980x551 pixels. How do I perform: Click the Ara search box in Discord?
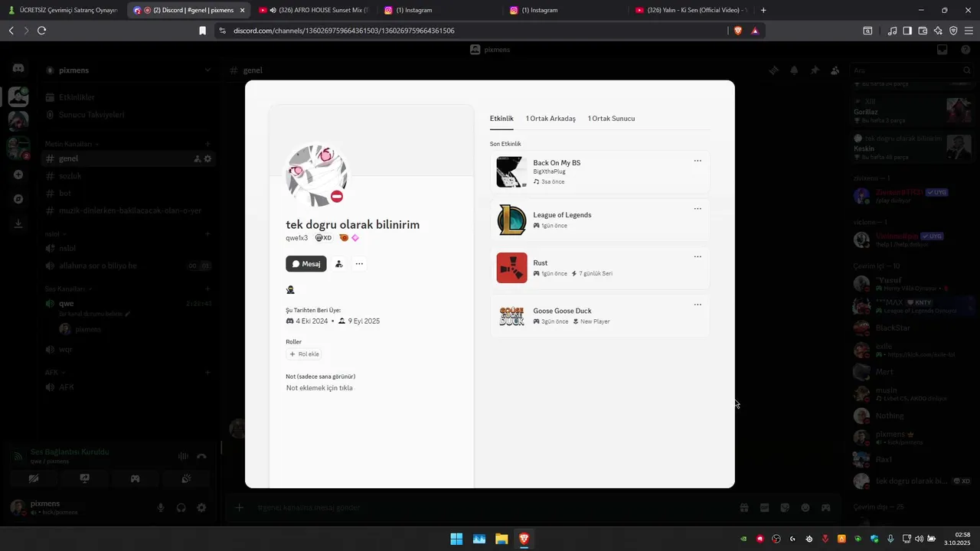911,70
